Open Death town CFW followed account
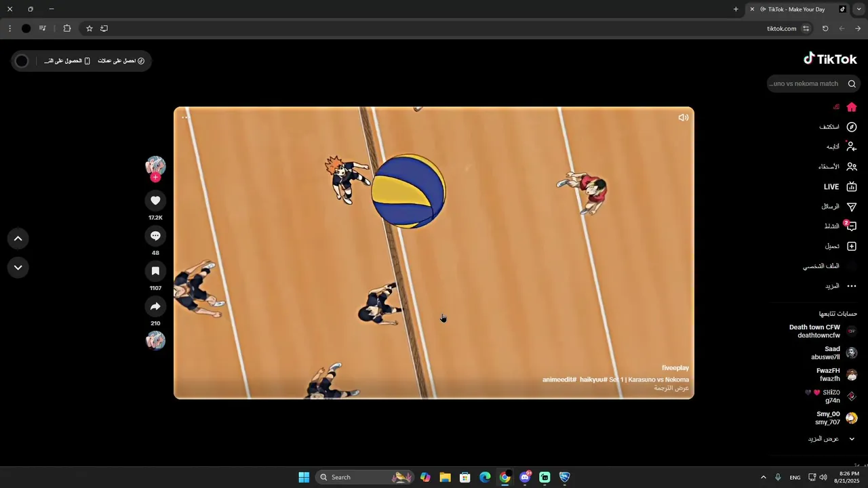 tap(823, 331)
